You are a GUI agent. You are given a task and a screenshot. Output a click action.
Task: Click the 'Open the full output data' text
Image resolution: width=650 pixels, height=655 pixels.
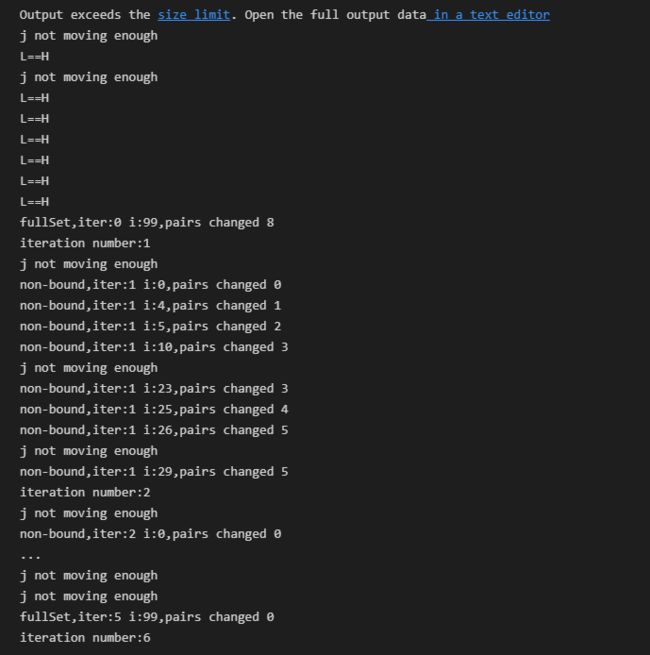[x=335, y=15]
